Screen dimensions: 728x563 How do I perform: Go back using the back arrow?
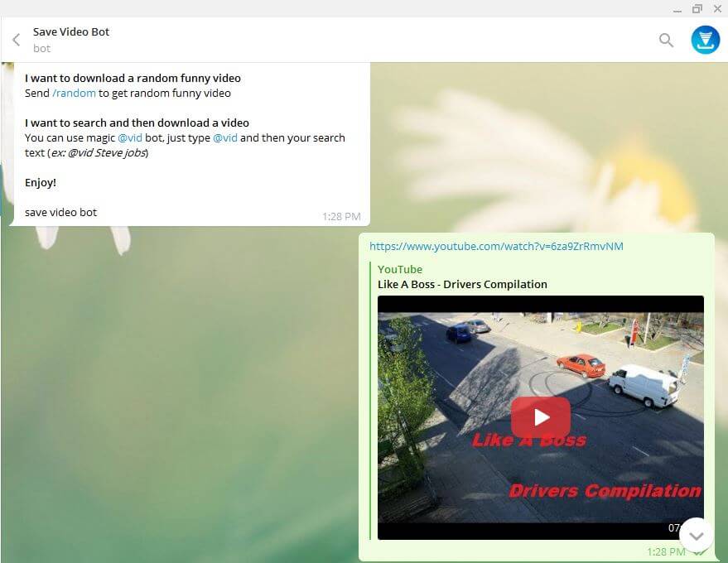coord(17,40)
